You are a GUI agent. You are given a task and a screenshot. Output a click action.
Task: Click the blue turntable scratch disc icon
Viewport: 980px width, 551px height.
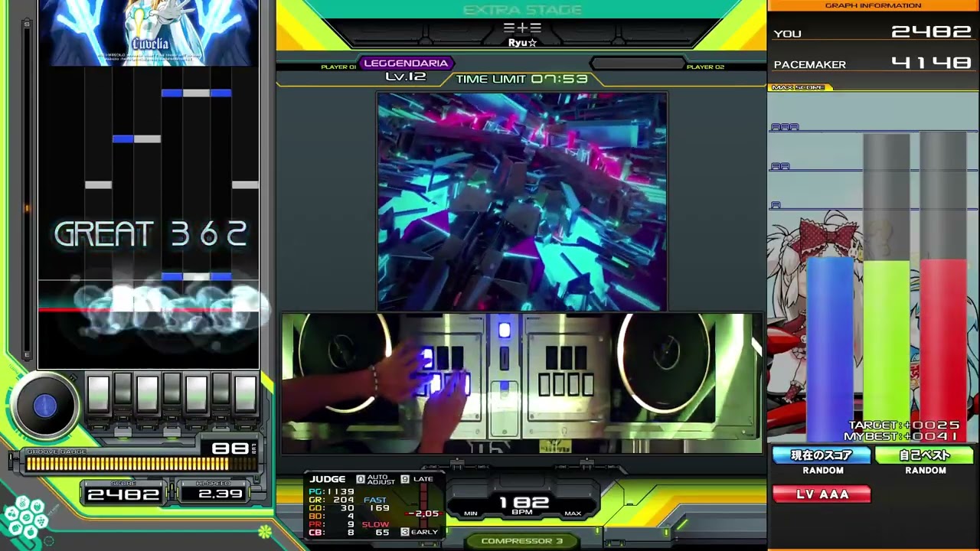44,406
